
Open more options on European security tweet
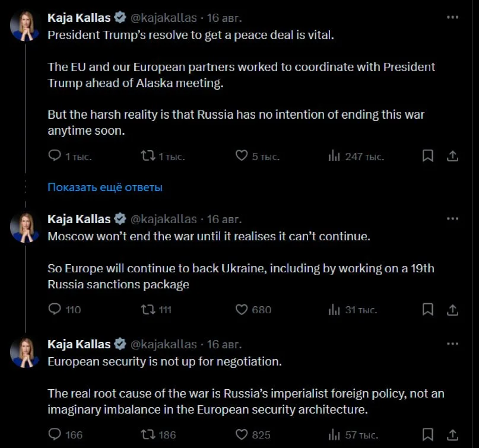[453, 344]
